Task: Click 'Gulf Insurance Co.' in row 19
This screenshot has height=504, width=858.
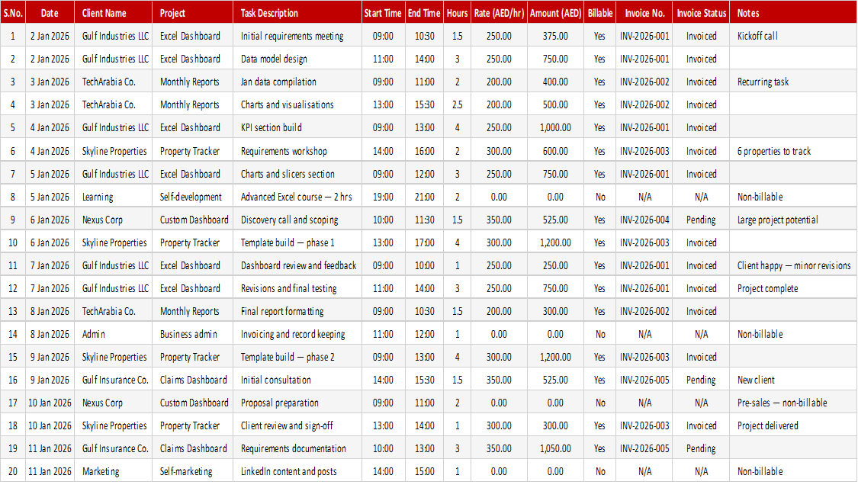Action: pos(115,449)
